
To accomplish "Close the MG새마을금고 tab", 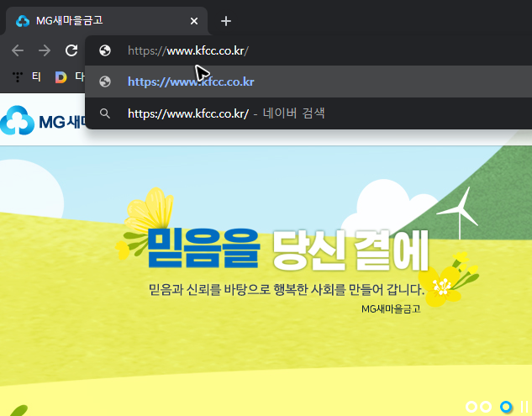I will (194, 21).
